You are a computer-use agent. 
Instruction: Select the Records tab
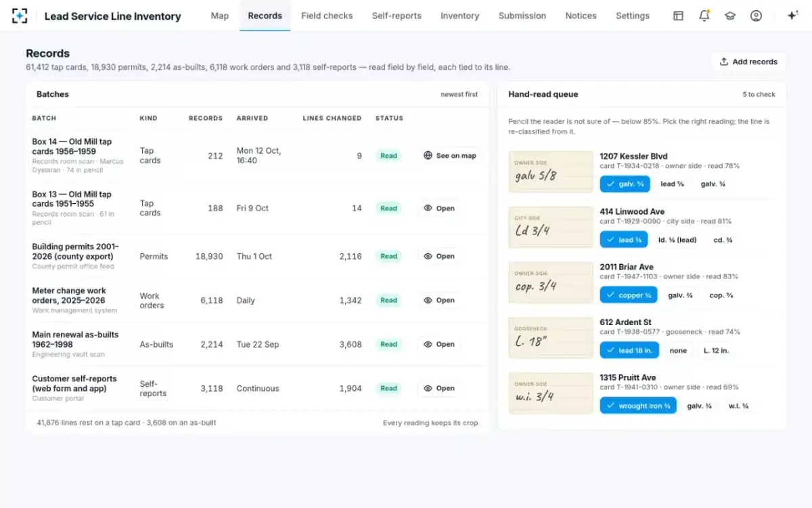[265, 16]
